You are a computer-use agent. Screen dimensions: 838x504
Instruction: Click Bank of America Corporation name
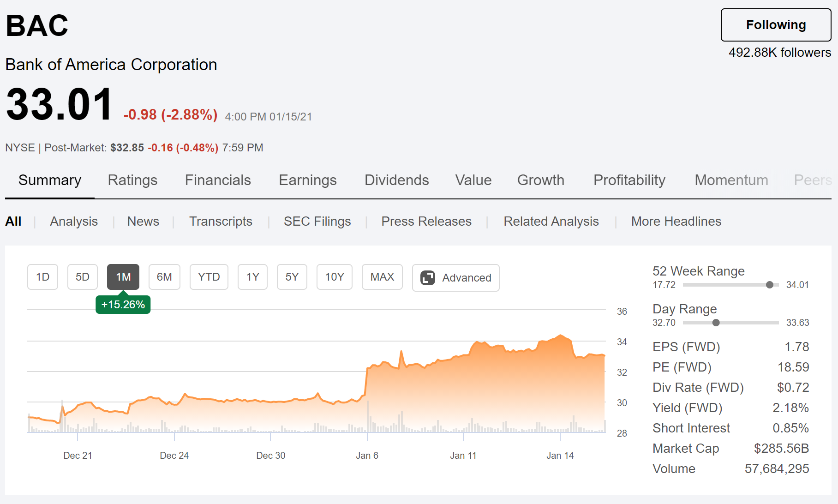tap(111, 65)
